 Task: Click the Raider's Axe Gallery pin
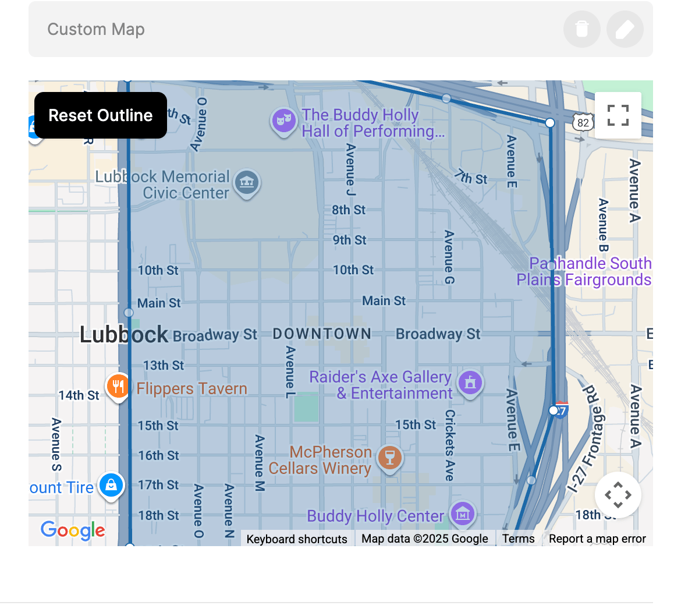tap(470, 384)
